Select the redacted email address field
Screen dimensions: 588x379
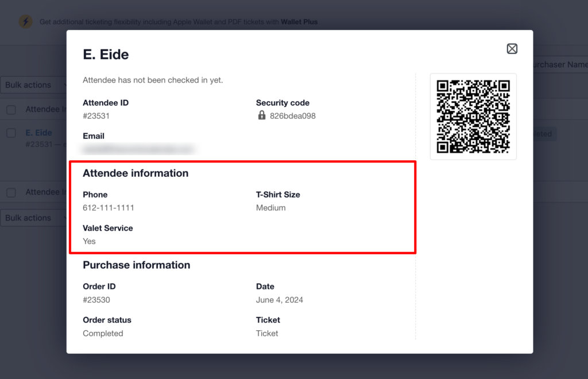[x=136, y=148]
